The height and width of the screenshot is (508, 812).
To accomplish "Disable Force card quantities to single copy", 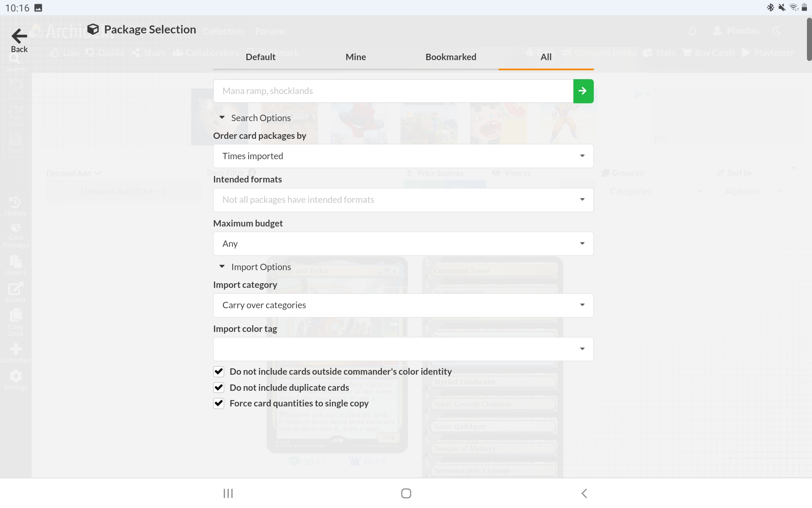I will [x=219, y=403].
